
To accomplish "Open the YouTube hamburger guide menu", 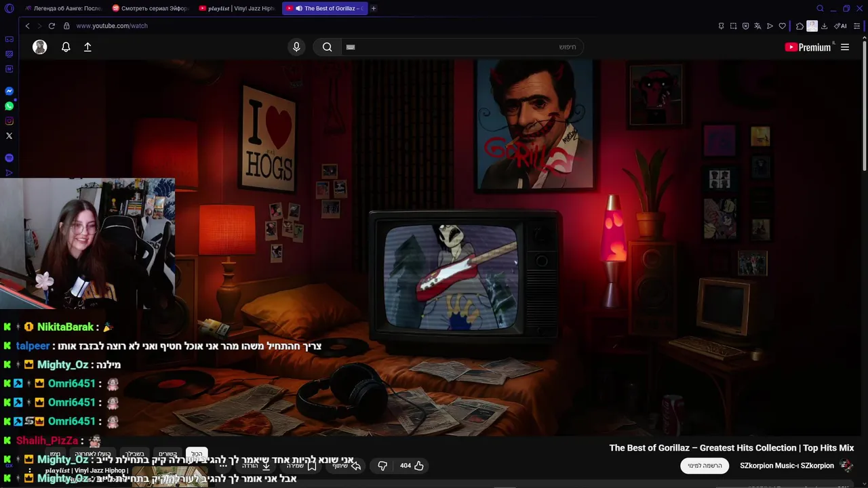I will pyautogui.click(x=845, y=47).
